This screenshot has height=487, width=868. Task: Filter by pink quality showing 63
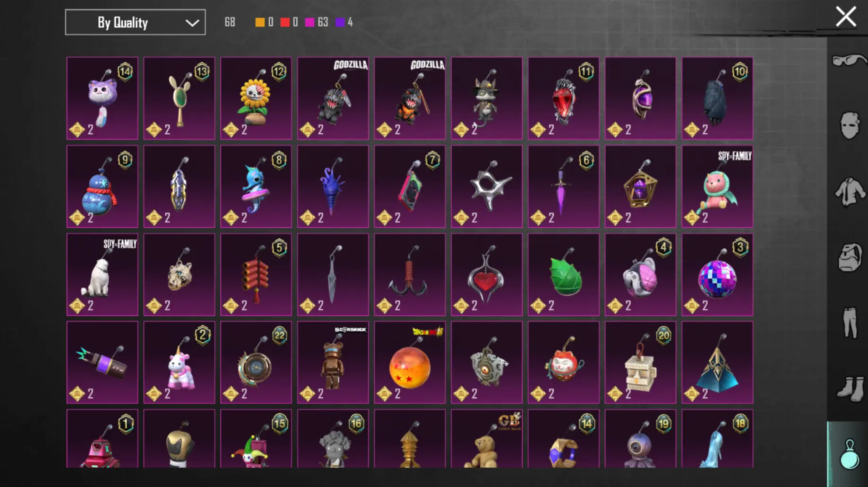coord(310,22)
